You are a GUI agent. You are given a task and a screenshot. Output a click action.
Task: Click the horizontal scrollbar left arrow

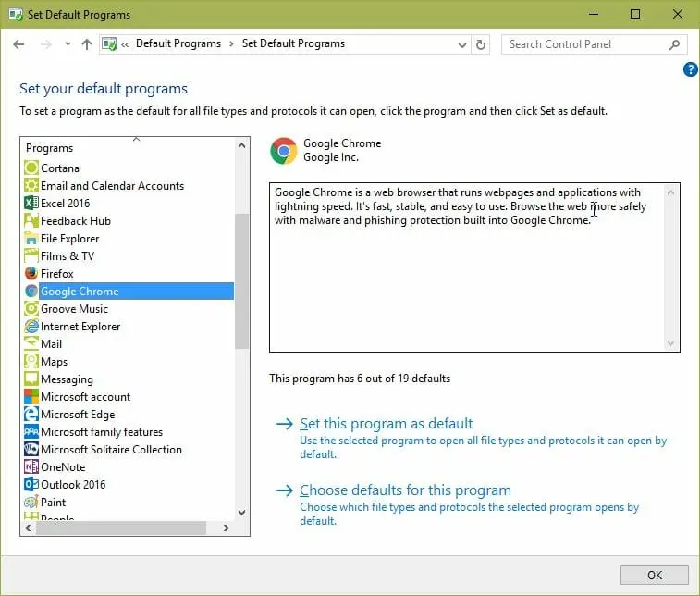tap(28, 528)
